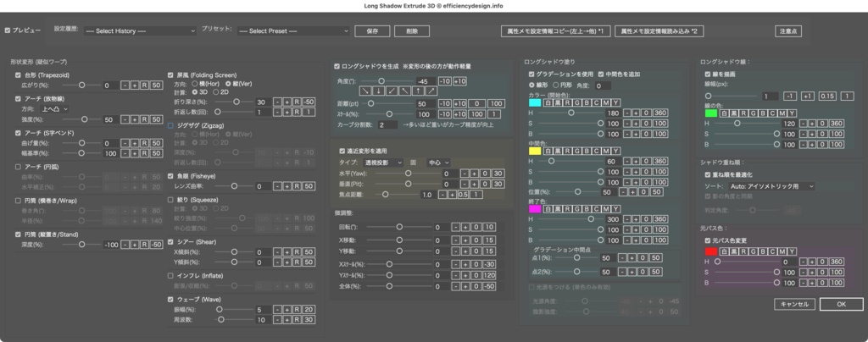Viewport: 868px width, 342px height.
Task: Open the 中心 anchor dropdown
Action: (x=438, y=163)
